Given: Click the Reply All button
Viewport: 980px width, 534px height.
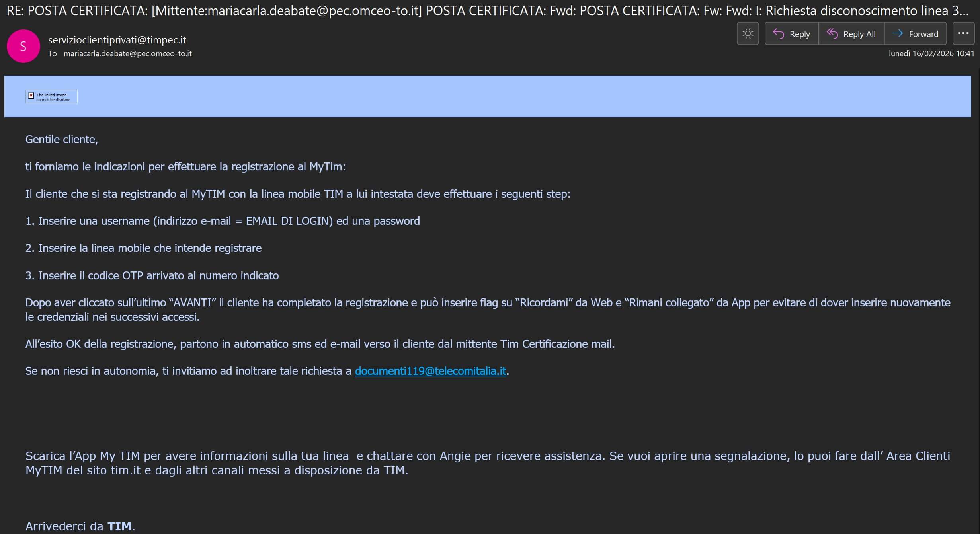Looking at the screenshot, I should (851, 34).
